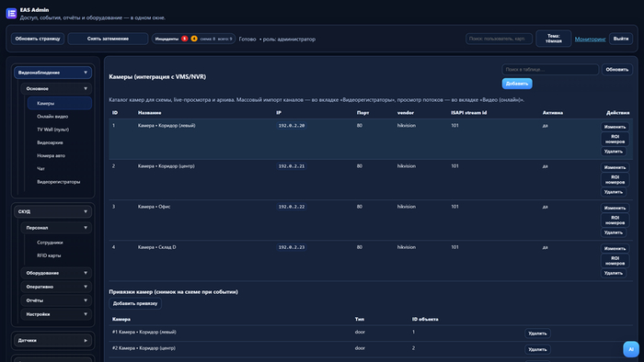The width and height of the screenshot is (644, 362).
Task: Open the Инциденты indicator
Action: click(x=193, y=39)
